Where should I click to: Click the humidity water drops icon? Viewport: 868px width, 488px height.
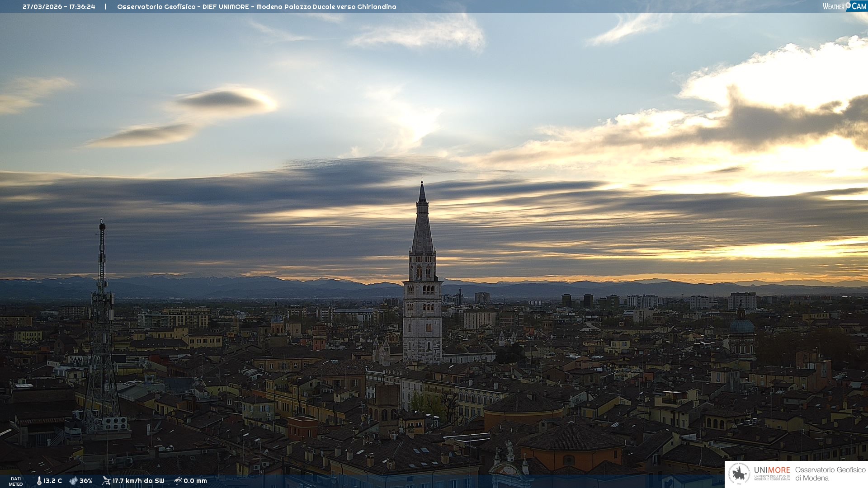coord(73,481)
